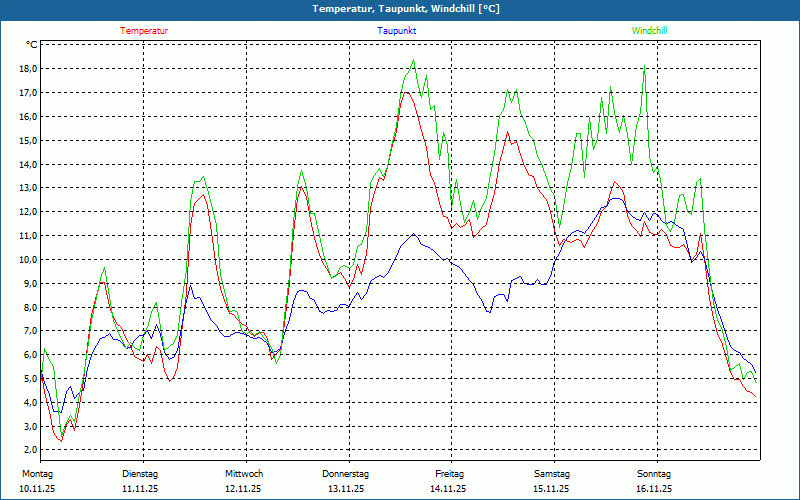Select the Mittwoch day label
The image size is (800, 500).
(x=244, y=474)
